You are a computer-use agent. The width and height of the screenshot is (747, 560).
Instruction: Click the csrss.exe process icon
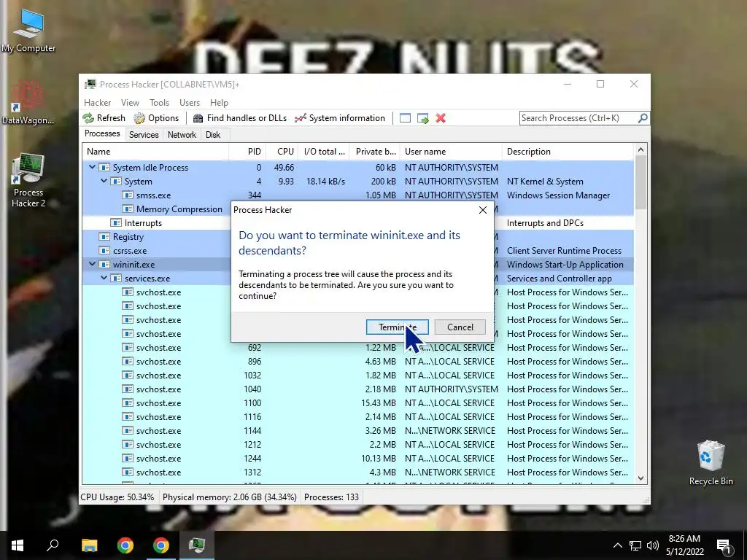tap(104, 251)
